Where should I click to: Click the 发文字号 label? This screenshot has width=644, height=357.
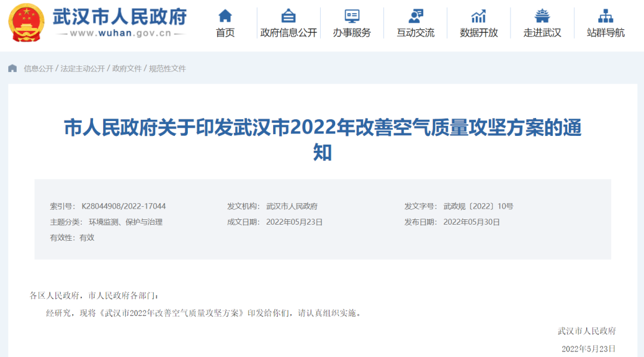pos(421,206)
